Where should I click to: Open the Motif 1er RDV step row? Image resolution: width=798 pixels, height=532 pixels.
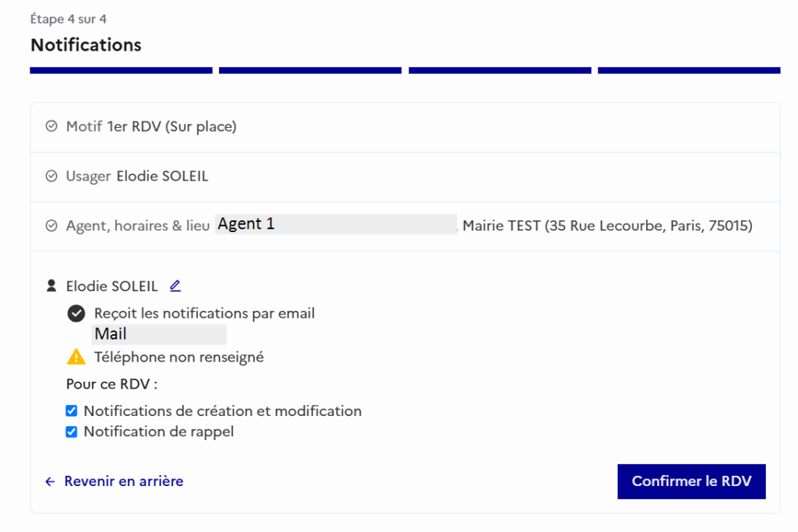point(405,127)
